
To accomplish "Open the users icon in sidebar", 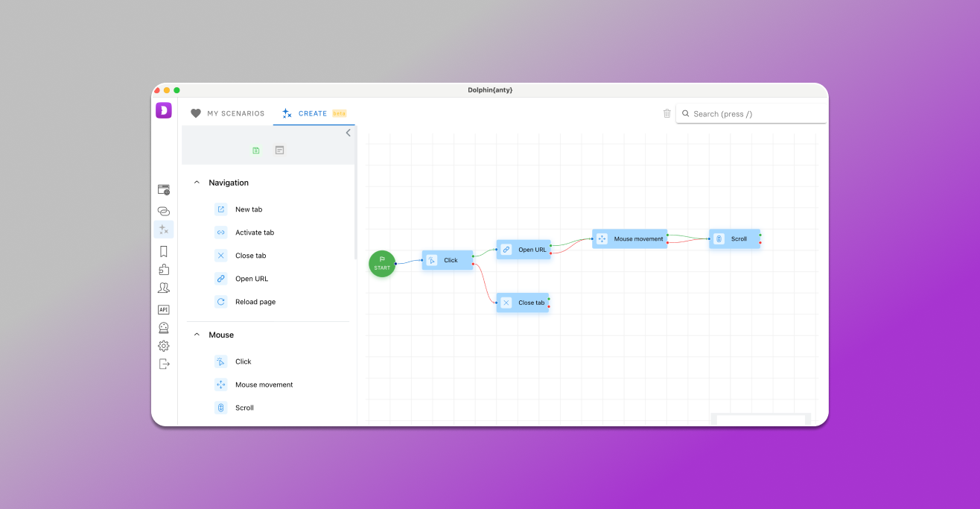I will pos(164,288).
